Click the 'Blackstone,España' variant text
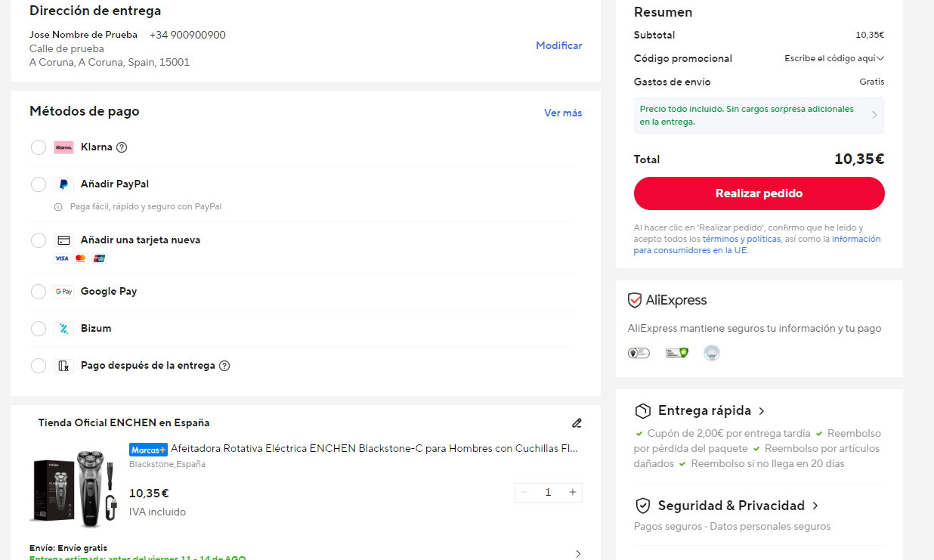 [167, 465]
